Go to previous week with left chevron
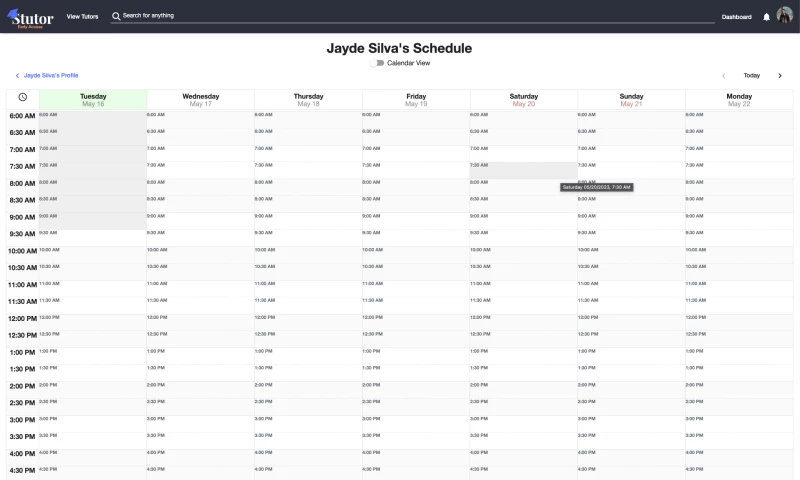This screenshot has width=800, height=480. coord(723,76)
